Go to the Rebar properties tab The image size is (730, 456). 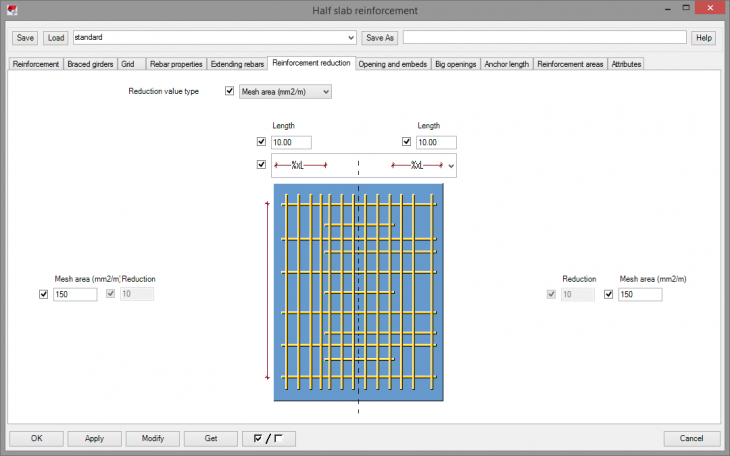[176, 64]
